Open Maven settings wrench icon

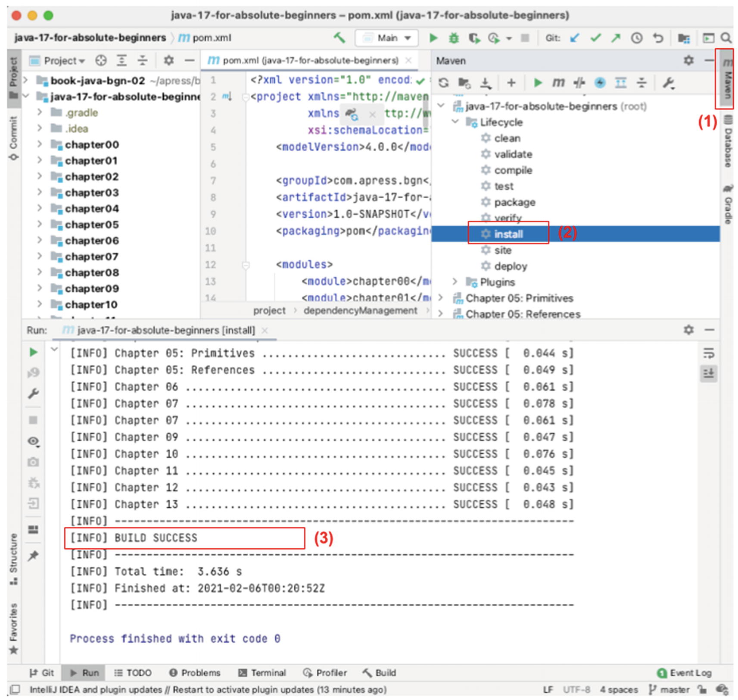click(x=668, y=82)
